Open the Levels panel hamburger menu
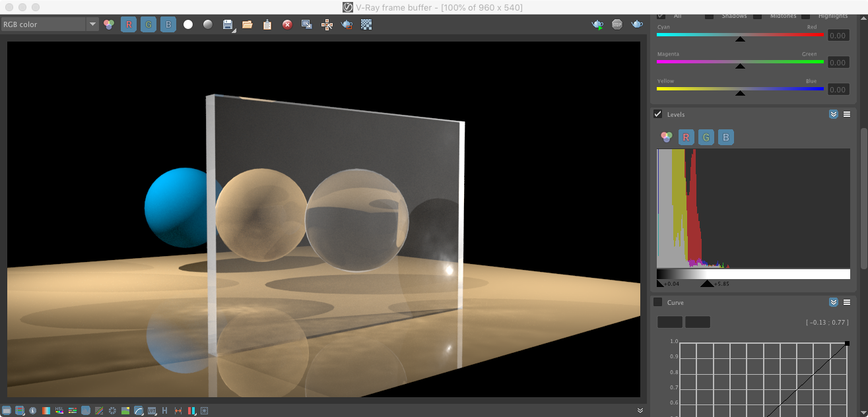Viewport: 868px width, 417px height. point(847,114)
